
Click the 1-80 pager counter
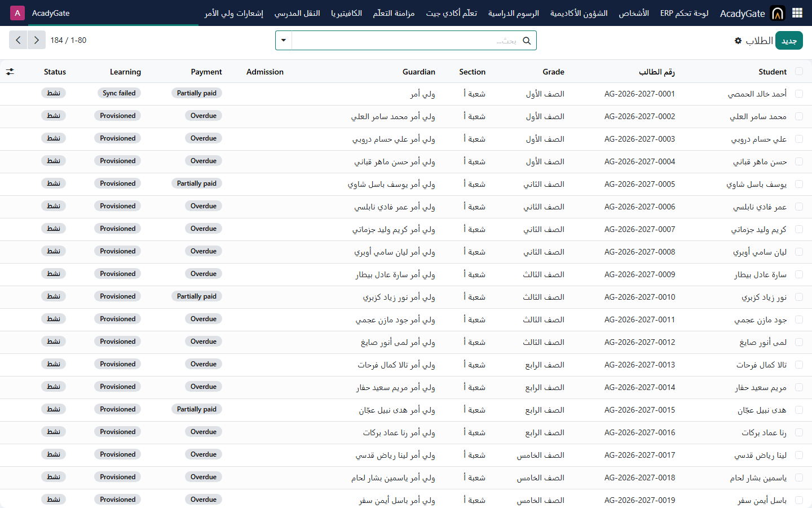78,40
